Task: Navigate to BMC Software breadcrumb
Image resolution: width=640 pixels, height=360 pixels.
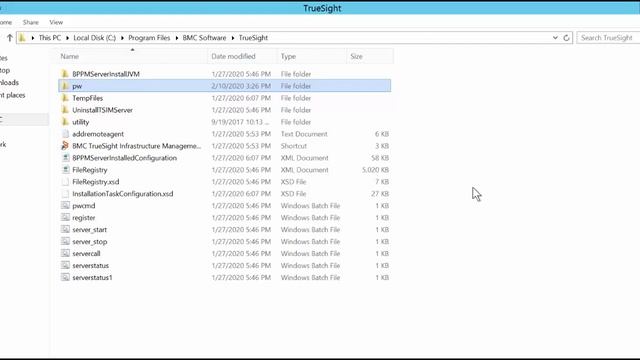Action: tap(204, 38)
